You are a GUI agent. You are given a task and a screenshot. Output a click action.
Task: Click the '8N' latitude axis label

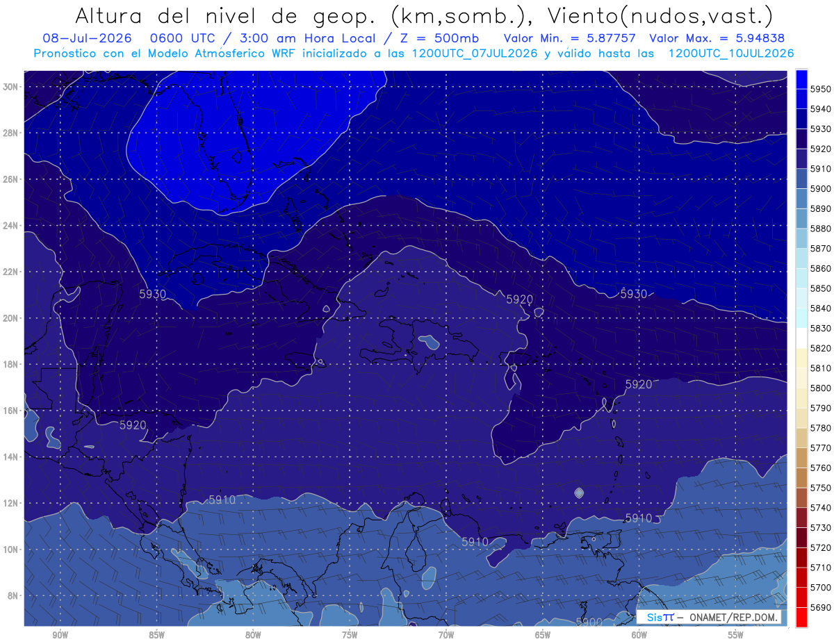tap(13, 596)
